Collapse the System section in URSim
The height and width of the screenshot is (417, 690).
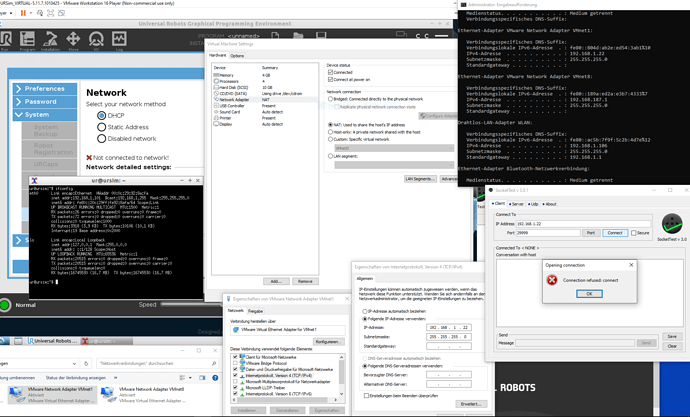point(45,115)
